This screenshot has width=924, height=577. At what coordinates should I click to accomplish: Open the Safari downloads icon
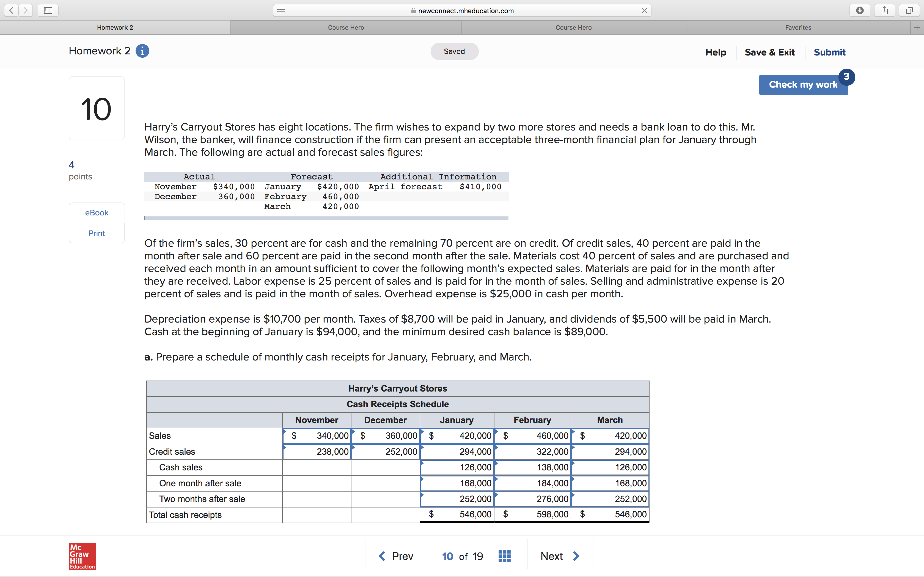point(859,10)
